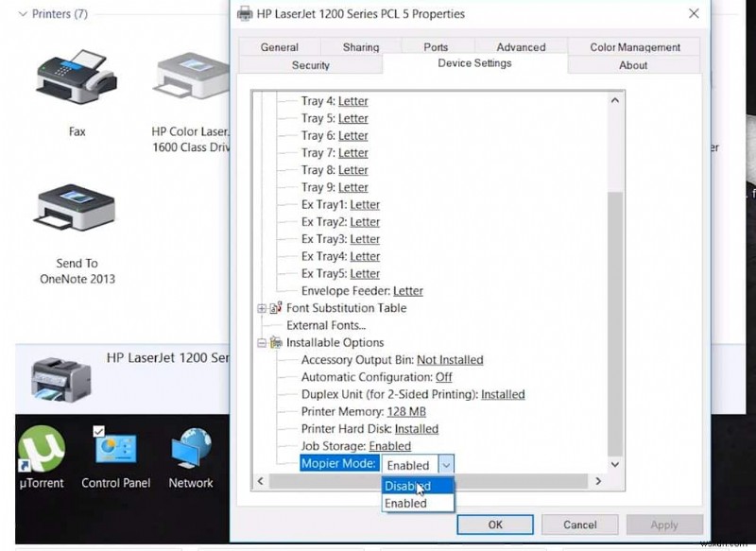Open Control Panel from the taskbar
Image resolution: width=756 pixels, height=551 pixels.
click(x=115, y=444)
